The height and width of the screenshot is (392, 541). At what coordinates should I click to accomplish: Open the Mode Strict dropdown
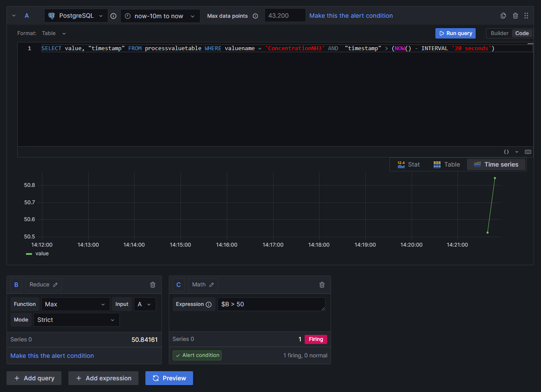pos(76,320)
